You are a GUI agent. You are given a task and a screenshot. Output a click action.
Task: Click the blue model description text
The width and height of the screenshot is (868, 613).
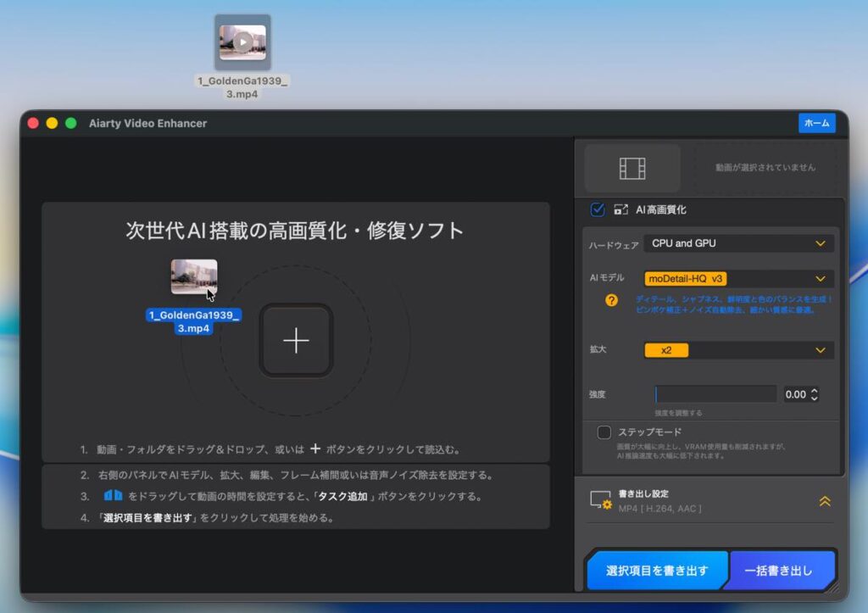(733, 304)
